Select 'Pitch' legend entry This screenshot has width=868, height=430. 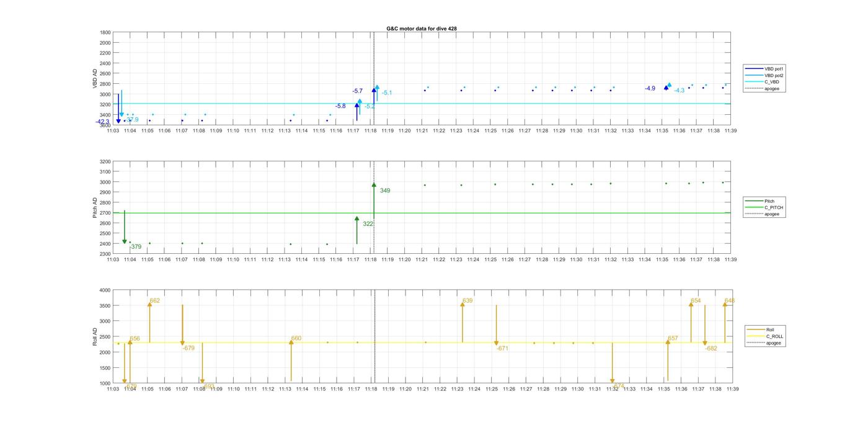coord(760,201)
